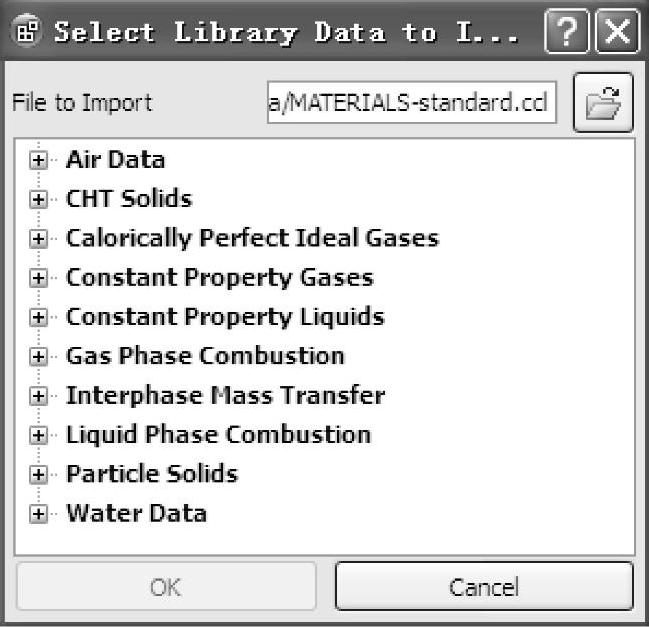Viewport: 649px width, 627px height.
Task: Expand the Air Data tree node
Action: pyautogui.click(x=39, y=160)
